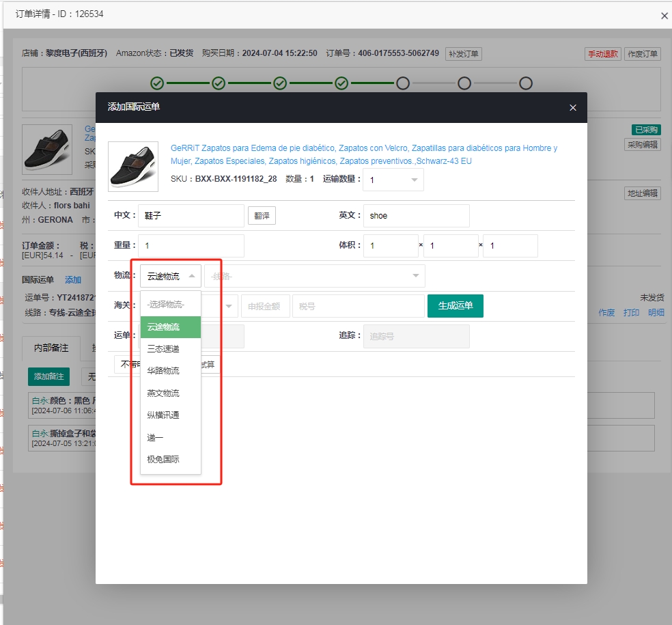Choose 递一 in the logistics list
Screen dimensions: 672x625
click(156, 437)
